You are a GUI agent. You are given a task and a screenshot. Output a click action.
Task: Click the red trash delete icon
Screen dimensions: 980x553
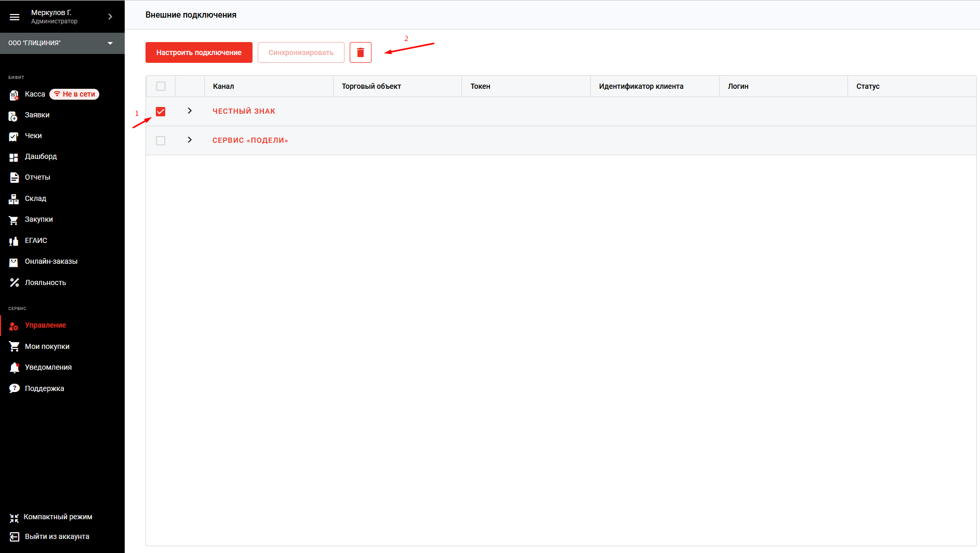(360, 52)
